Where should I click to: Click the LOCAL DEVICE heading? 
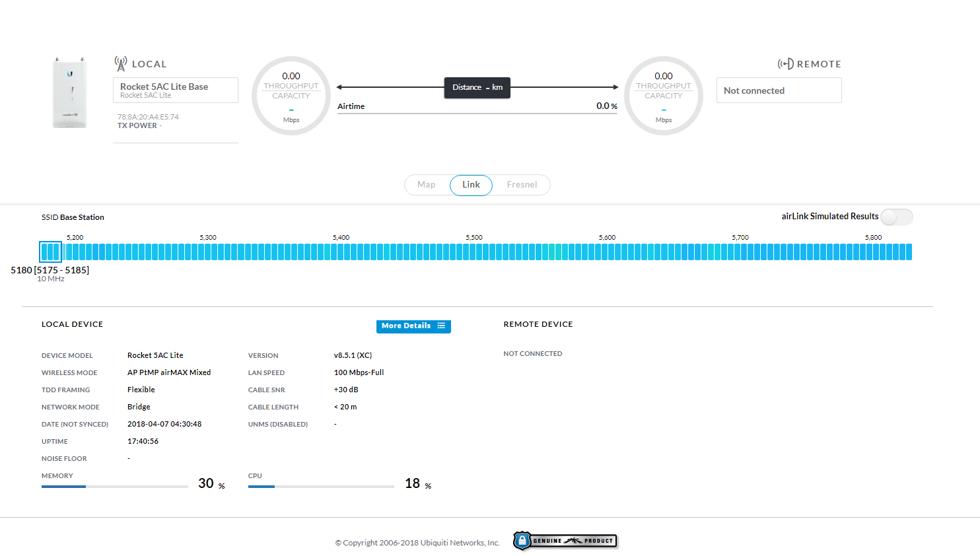tap(73, 324)
